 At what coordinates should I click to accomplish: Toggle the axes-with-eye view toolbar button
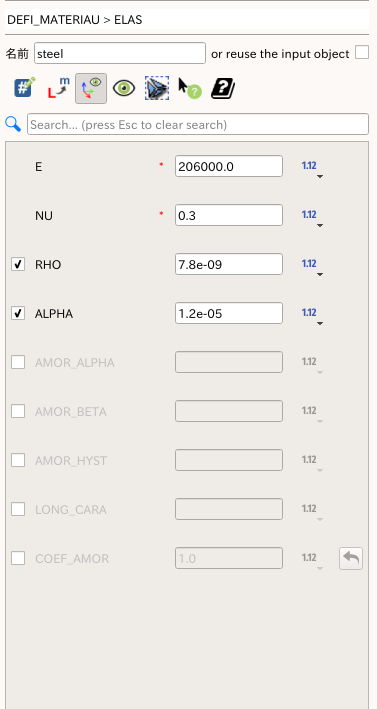coord(91,88)
